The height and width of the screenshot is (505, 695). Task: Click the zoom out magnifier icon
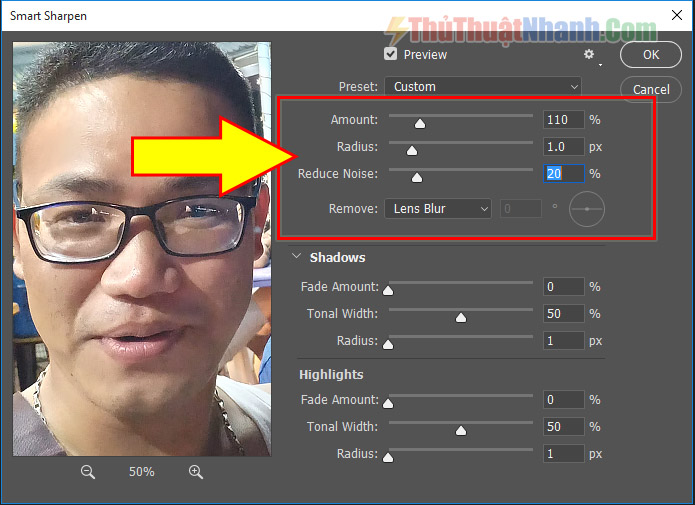[88, 472]
